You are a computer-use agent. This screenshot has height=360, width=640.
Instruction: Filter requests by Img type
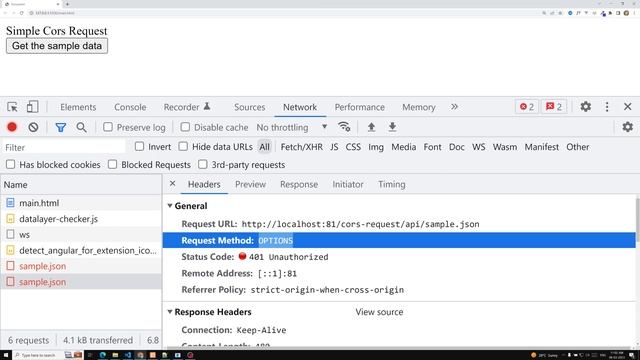[376, 147]
